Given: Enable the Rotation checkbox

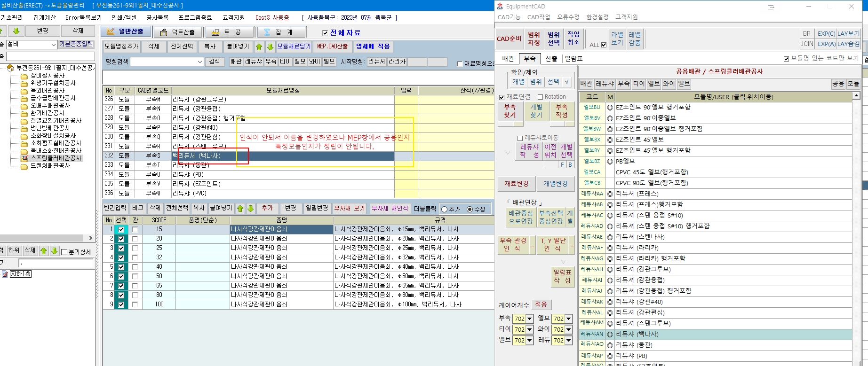Looking at the screenshot, I should [541, 97].
